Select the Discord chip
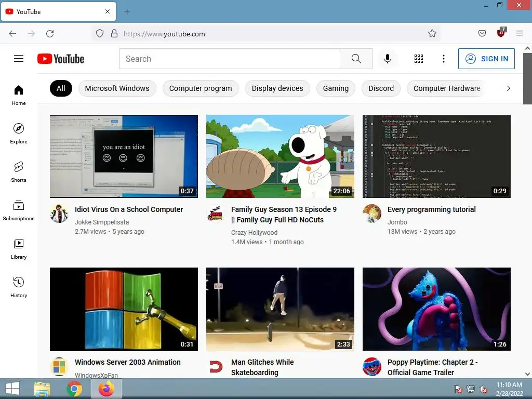This screenshot has height=399, width=532. point(381,88)
